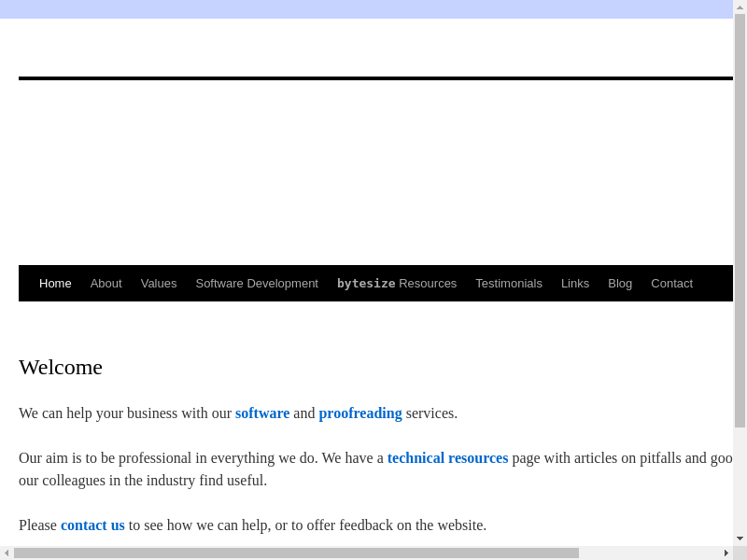Open the 'technical resources' link
The height and width of the screenshot is (560, 747).
tap(447, 457)
